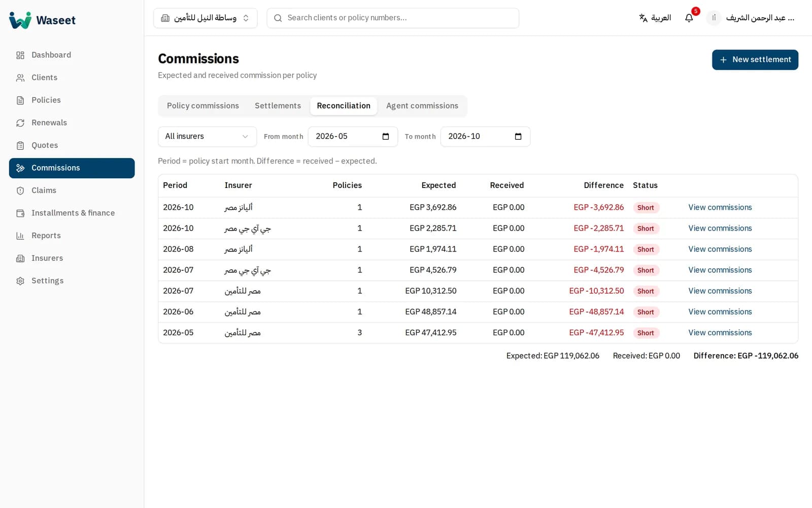
Task: Switch to Settlements tab
Action: tap(278, 106)
